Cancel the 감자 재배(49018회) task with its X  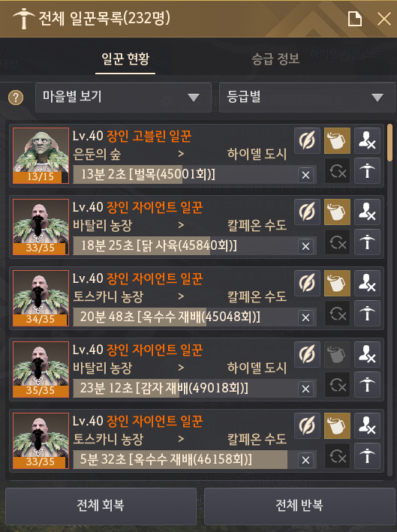coord(305,389)
